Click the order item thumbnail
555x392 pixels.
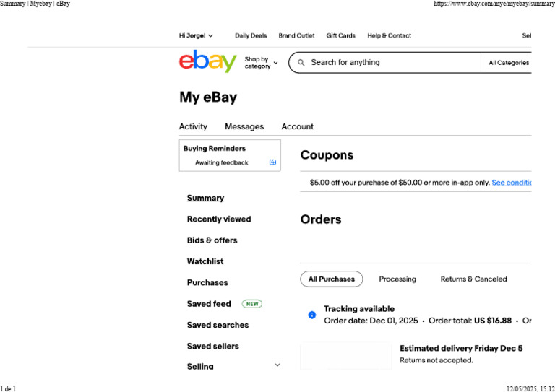(x=346, y=356)
